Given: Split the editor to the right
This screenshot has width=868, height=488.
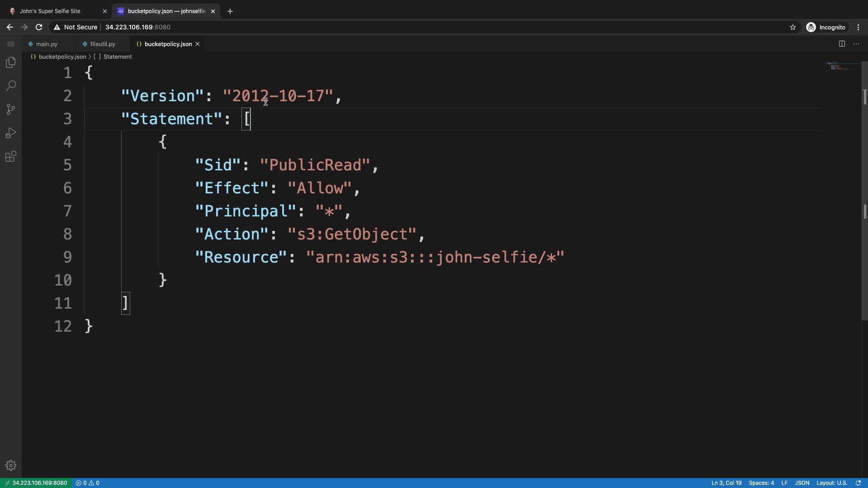Looking at the screenshot, I should point(842,44).
